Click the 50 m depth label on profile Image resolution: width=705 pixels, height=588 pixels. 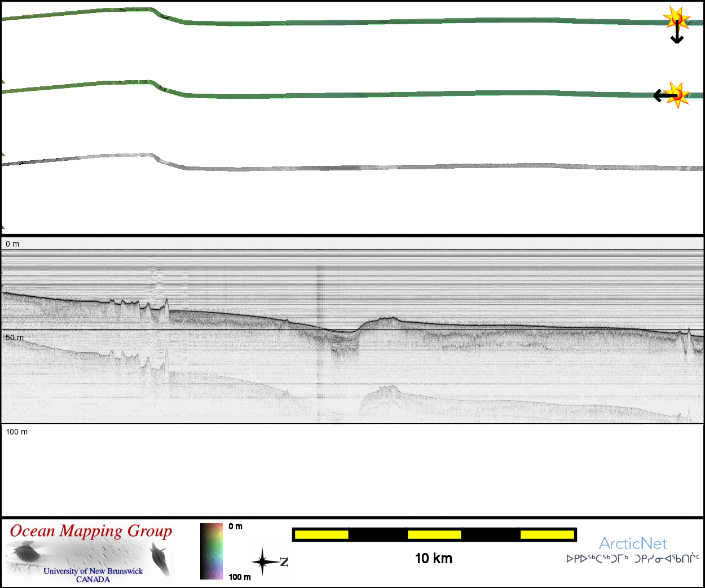coord(15,337)
